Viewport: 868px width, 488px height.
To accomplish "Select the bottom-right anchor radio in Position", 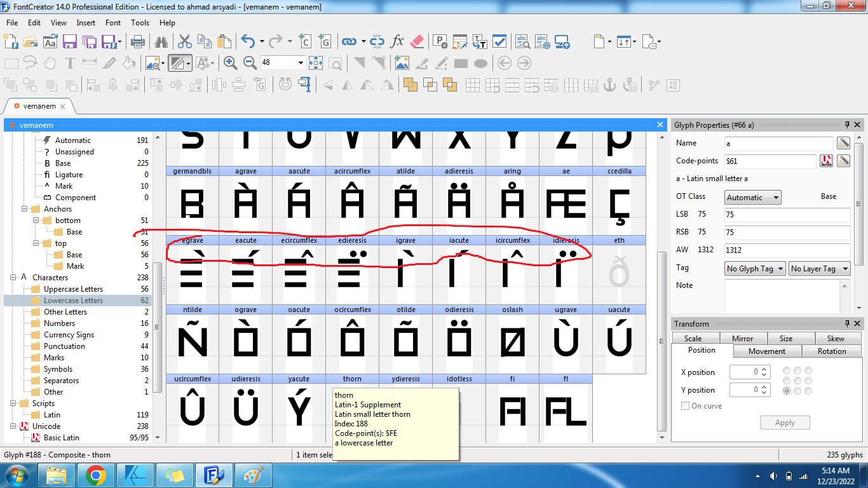I will pos(808,391).
